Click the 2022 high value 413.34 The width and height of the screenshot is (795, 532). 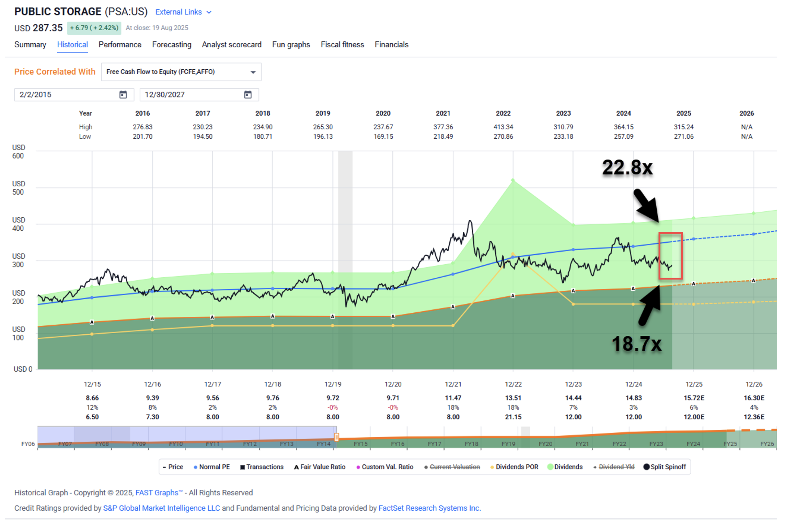[x=503, y=127]
